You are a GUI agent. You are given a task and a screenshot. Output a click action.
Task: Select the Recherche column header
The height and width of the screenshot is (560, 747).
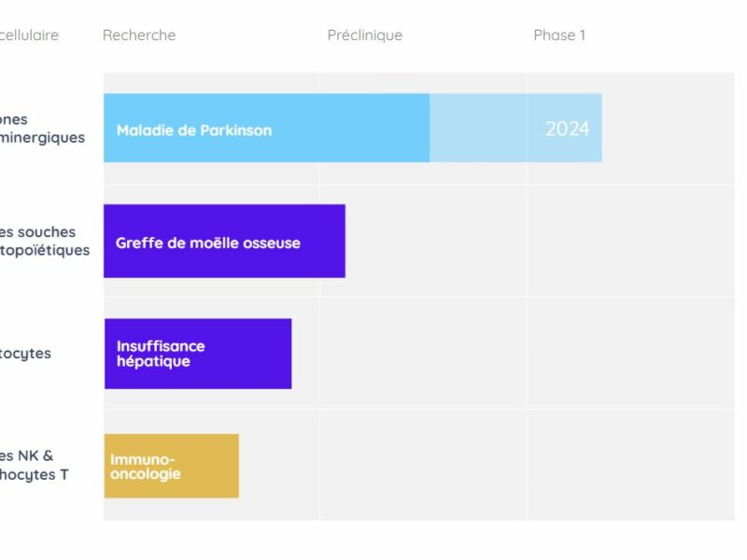(139, 35)
